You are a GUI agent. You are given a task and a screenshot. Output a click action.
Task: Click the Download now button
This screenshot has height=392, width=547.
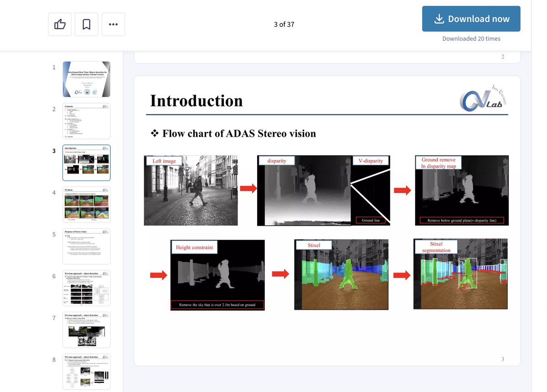coord(471,19)
